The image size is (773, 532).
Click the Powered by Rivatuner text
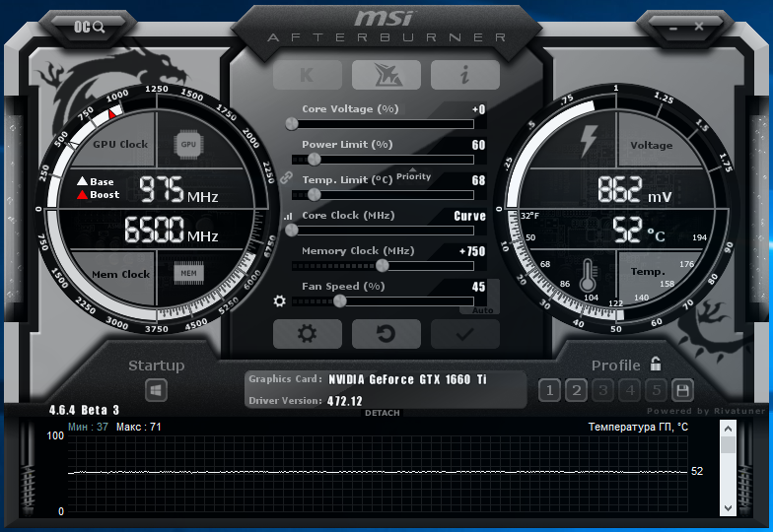[706, 411]
